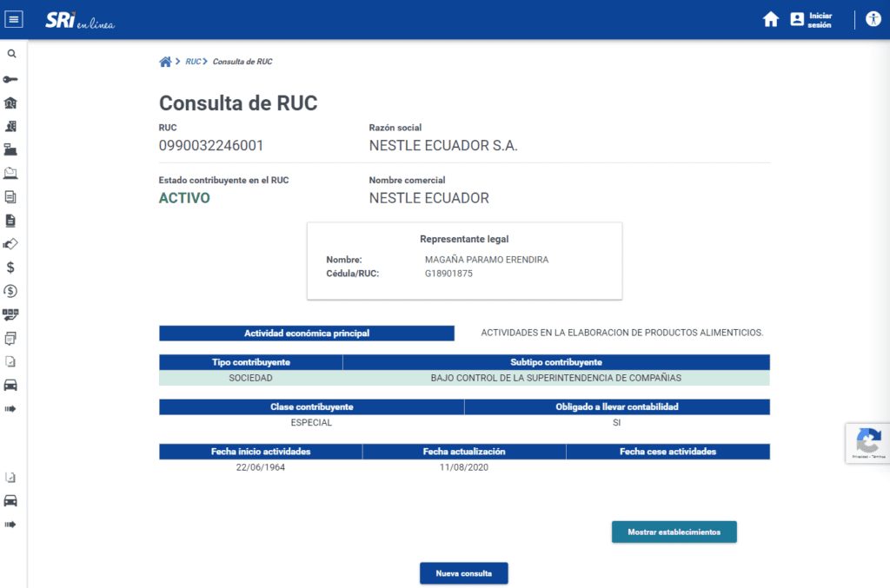Select the RUC number 0990032246001
The height and width of the screenshot is (588, 890).
[x=211, y=146]
